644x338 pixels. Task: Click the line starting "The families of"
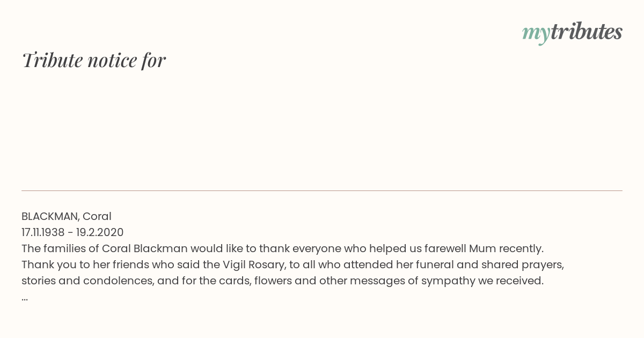[282, 248]
